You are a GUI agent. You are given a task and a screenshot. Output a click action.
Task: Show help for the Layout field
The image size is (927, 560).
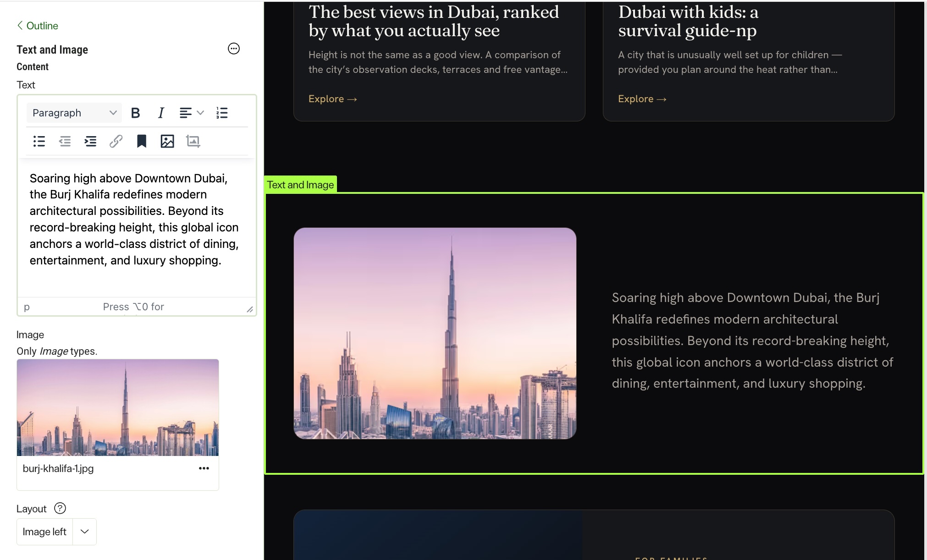tap(60, 508)
